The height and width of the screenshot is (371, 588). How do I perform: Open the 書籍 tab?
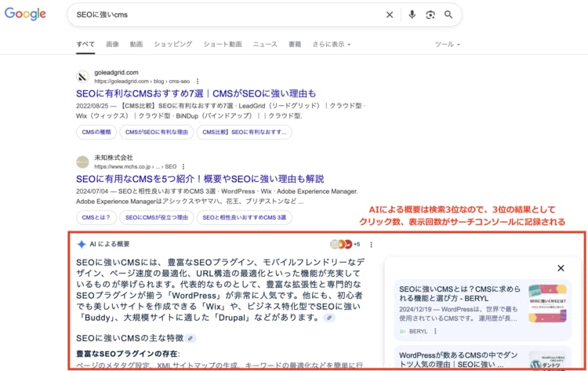click(x=295, y=44)
